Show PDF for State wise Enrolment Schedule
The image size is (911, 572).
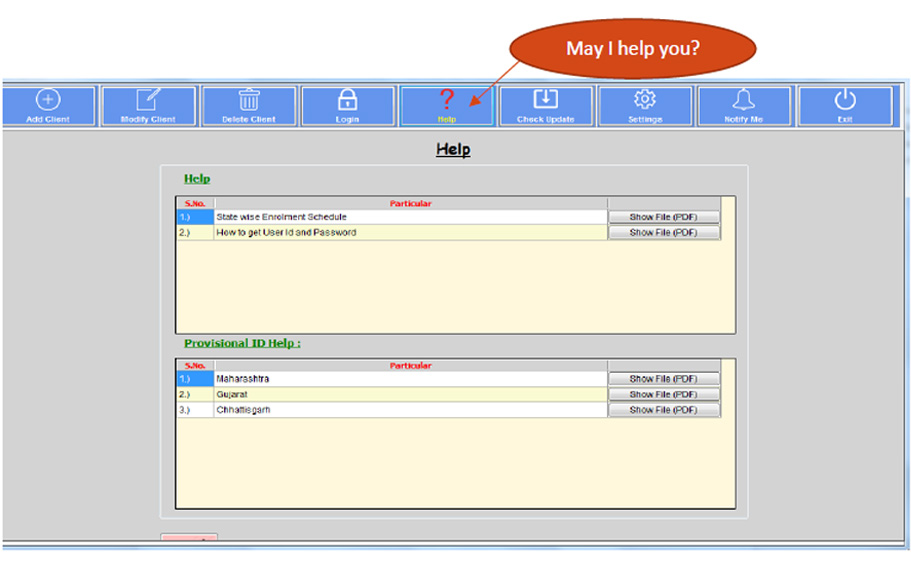(663, 217)
